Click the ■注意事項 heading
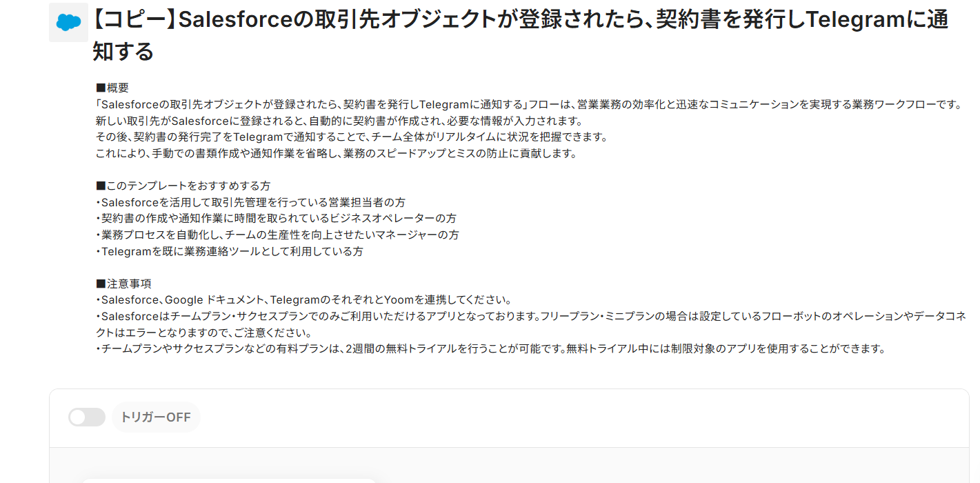 coord(123,284)
